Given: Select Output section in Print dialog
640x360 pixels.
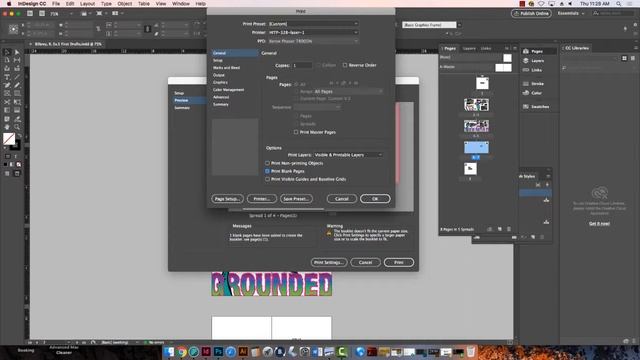Looking at the screenshot, I should click(x=219, y=75).
